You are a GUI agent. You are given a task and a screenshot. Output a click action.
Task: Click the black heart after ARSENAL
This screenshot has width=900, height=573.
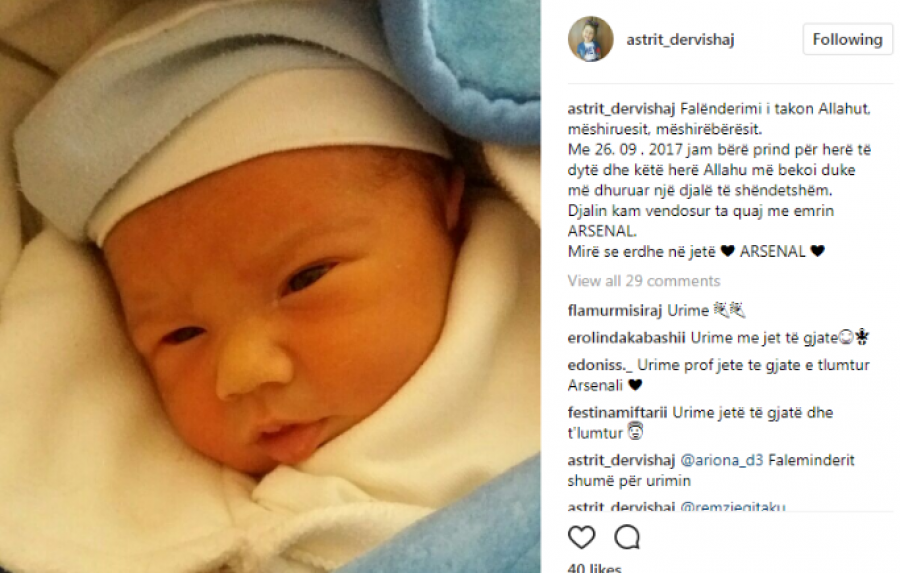[x=817, y=251]
